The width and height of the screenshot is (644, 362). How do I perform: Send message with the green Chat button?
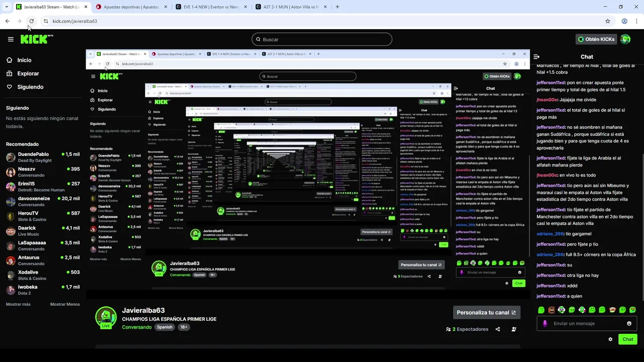pos(628,339)
